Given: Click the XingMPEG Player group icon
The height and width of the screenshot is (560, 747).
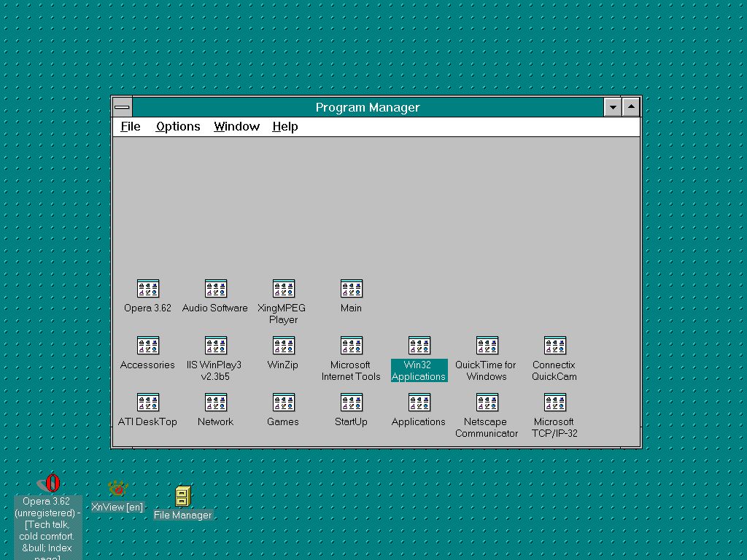Looking at the screenshot, I should 284,289.
